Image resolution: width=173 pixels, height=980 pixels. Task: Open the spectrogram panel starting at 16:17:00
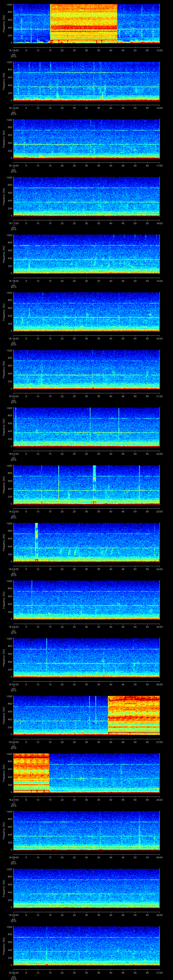[87, 196]
